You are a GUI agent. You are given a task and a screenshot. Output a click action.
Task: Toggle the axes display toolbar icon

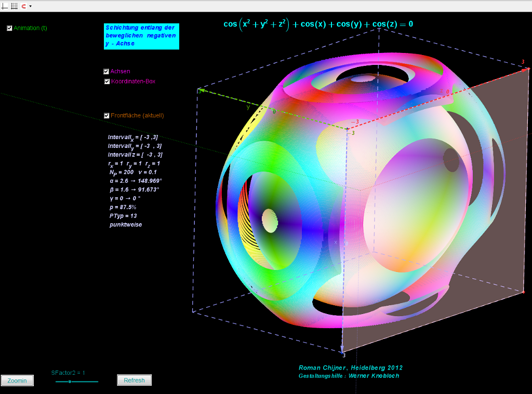click(5, 6)
